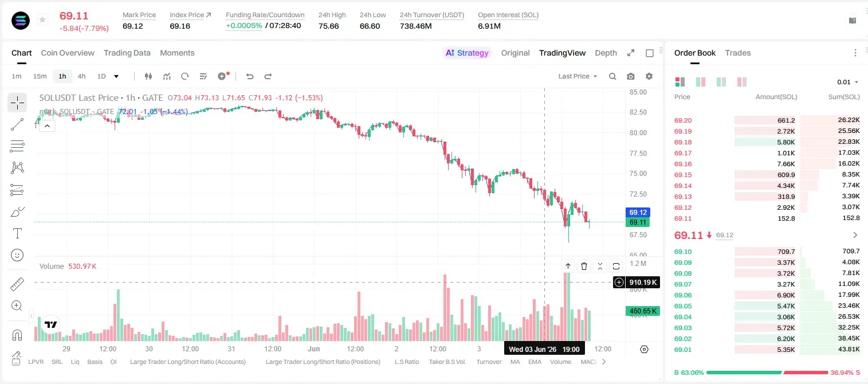
Task: Select the 15m timeframe
Action: pyautogui.click(x=40, y=76)
